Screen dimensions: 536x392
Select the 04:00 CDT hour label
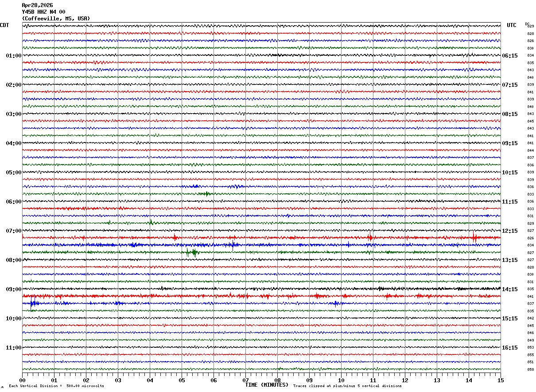point(14,143)
